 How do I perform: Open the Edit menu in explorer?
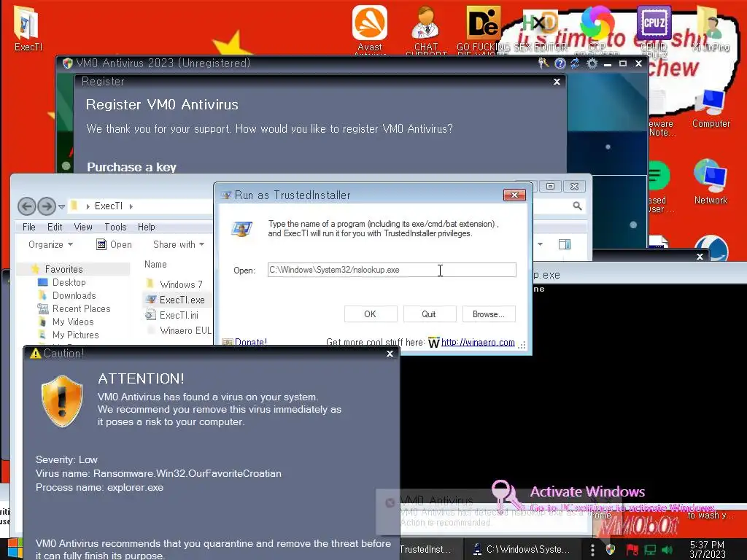click(x=55, y=227)
